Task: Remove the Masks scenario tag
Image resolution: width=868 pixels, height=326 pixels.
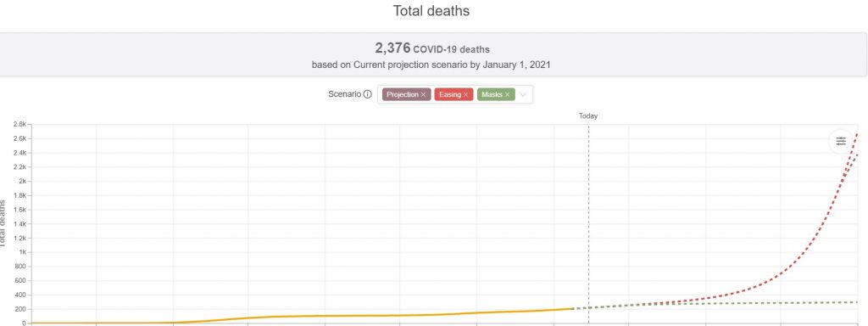Action: 507,95
